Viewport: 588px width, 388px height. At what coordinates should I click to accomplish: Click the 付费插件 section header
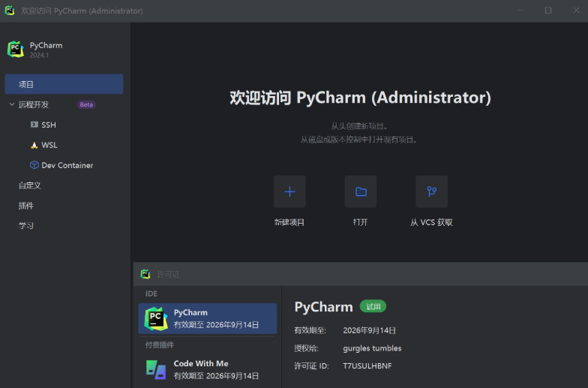pos(159,345)
